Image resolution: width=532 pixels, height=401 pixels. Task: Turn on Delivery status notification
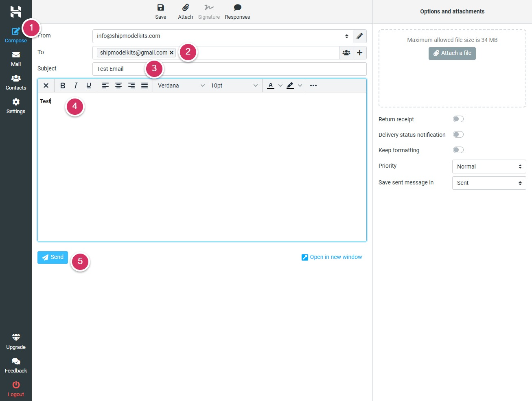tap(458, 135)
